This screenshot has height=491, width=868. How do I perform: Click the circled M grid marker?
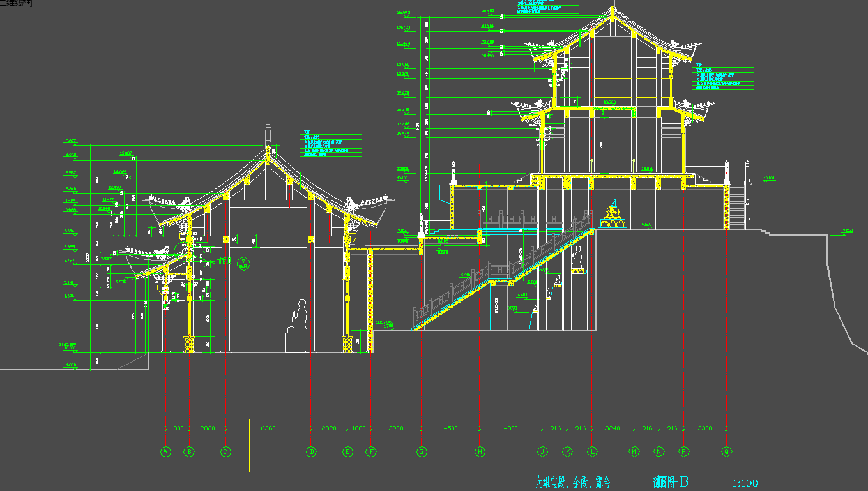(634, 452)
